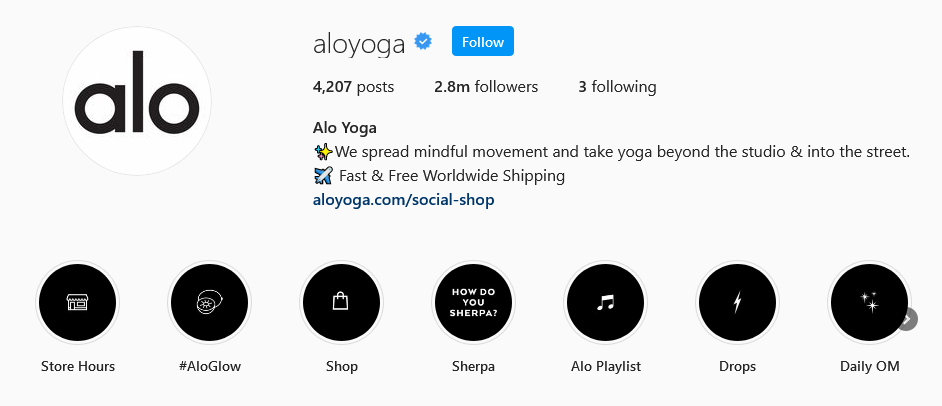The width and height of the screenshot is (942, 406).
Task: View the 3 following list
Action: coord(618,87)
